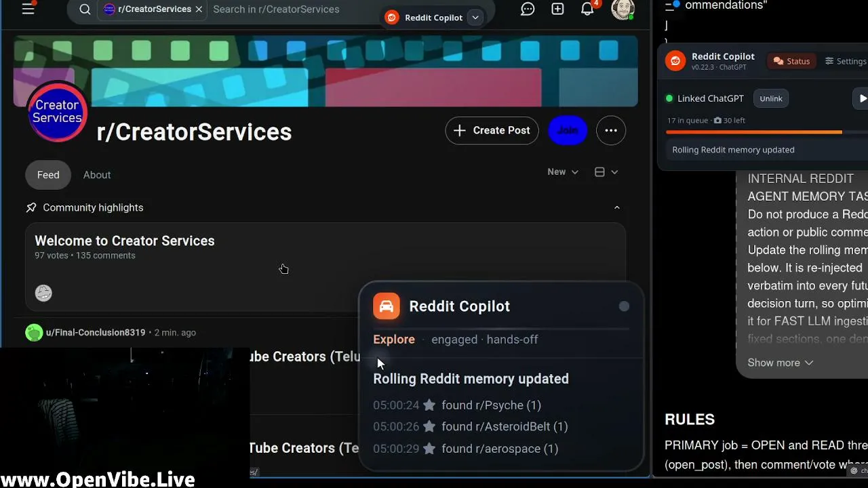Click the Community highlights pin icon
This screenshot has width=868, height=488.
(31, 207)
